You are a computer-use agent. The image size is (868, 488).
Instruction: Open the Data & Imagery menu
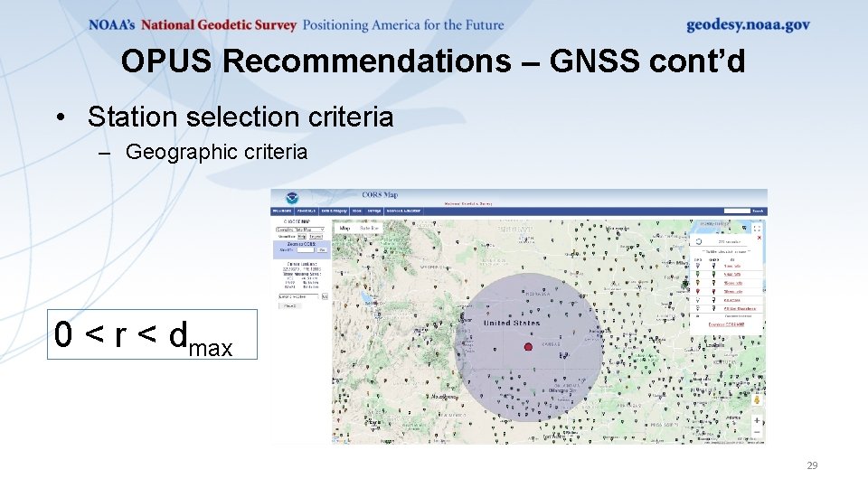click(x=335, y=211)
